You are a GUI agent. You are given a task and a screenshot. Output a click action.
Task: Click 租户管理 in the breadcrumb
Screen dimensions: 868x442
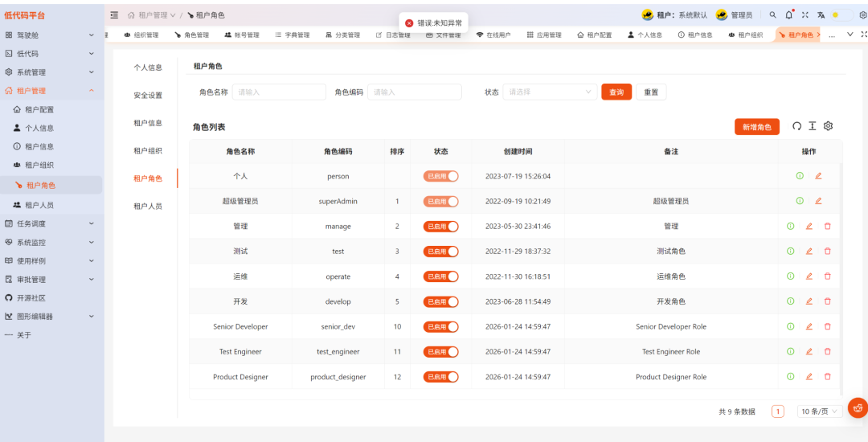pyautogui.click(x=152, y=15)
